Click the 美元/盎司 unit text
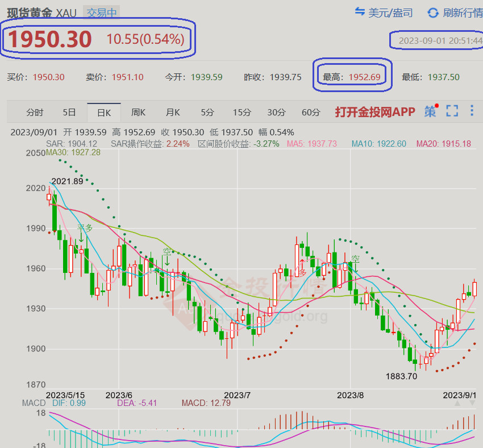 coord(390,13)
